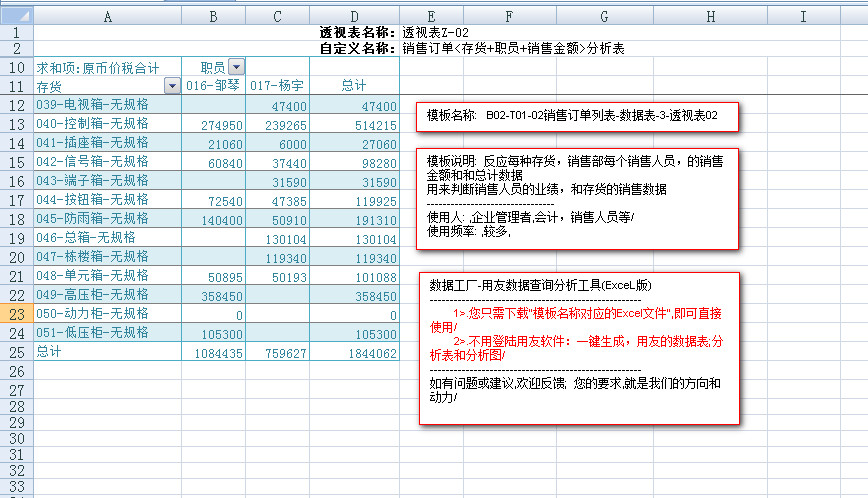Click the 039-电视箱-无规格 cell
Image resolution: width=868 pixels, height=498 pixels.
click(92, 105)
